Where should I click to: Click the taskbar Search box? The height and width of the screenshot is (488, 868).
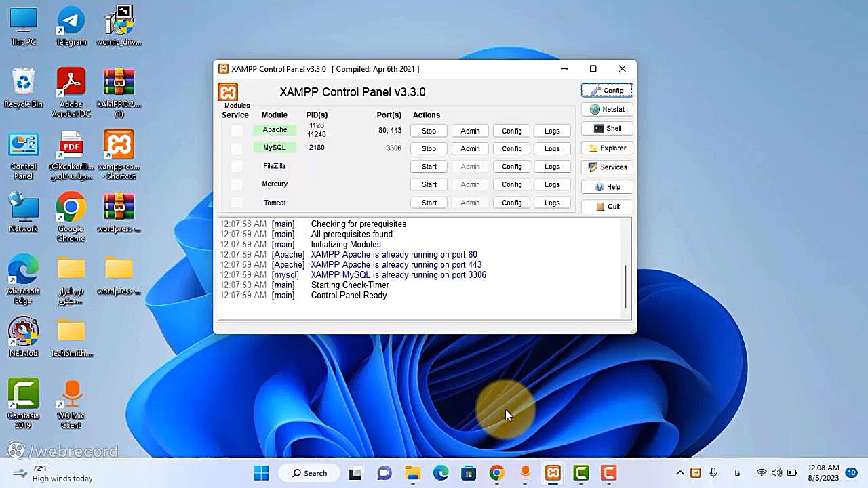tap(310, 473)
